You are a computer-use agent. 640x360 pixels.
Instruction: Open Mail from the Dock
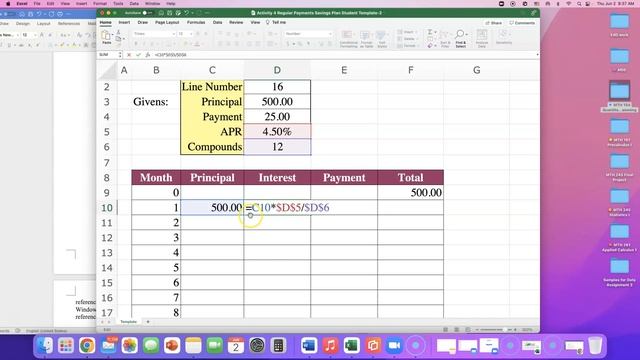tap(108, 346)
